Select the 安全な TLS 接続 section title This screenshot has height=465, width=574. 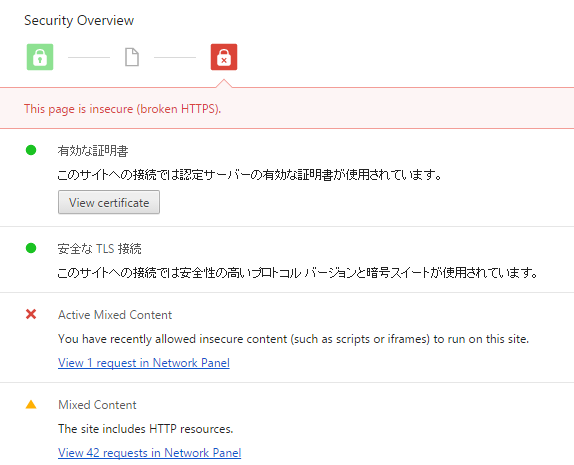100,249
